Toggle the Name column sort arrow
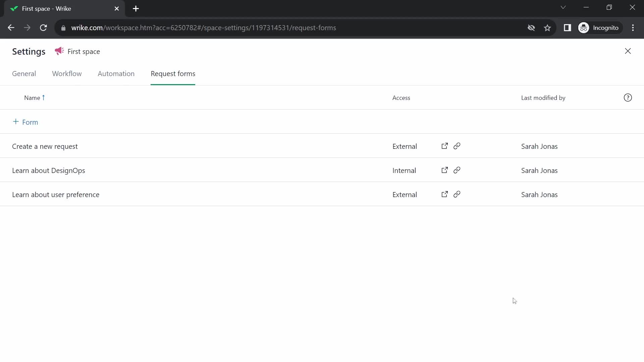 point(43,98)
